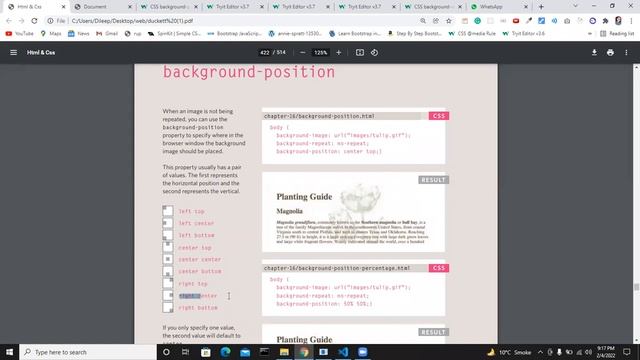
Task: Close the WhatsApp tab
Action: coord(526,7)
